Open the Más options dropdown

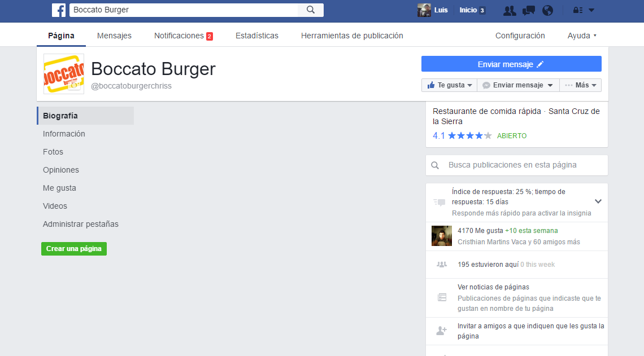tap(580, 85)
